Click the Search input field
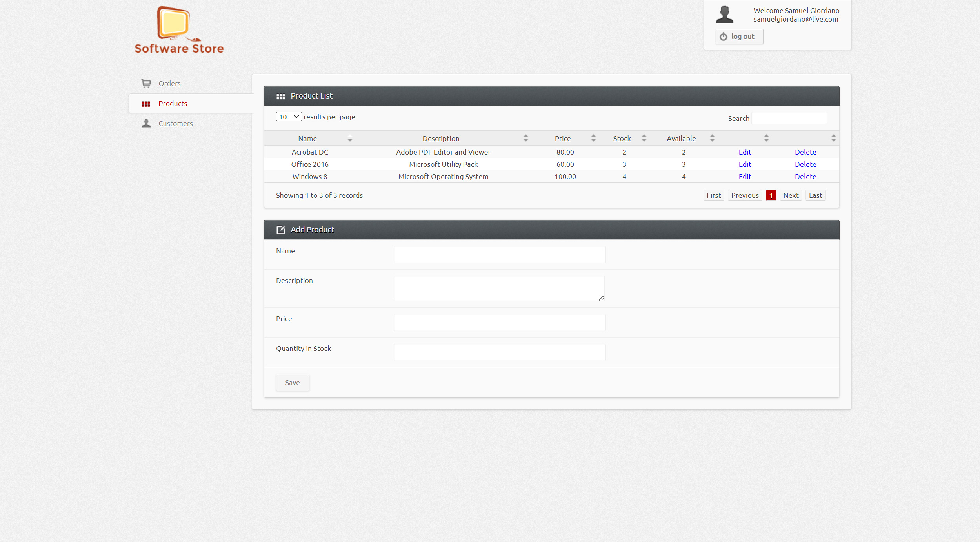 point(789,119)
